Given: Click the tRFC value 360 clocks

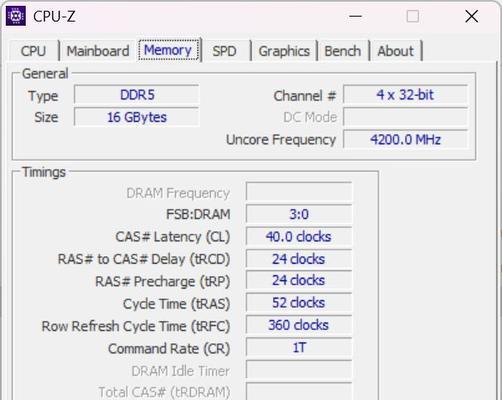Looking at the screenshot, I should point(299,325).
